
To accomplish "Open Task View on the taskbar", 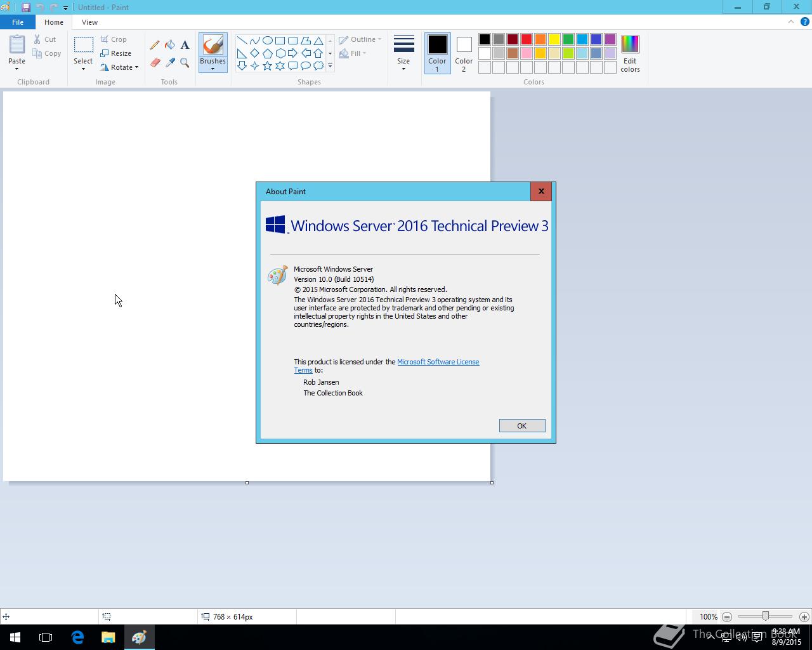I will 46,637.
